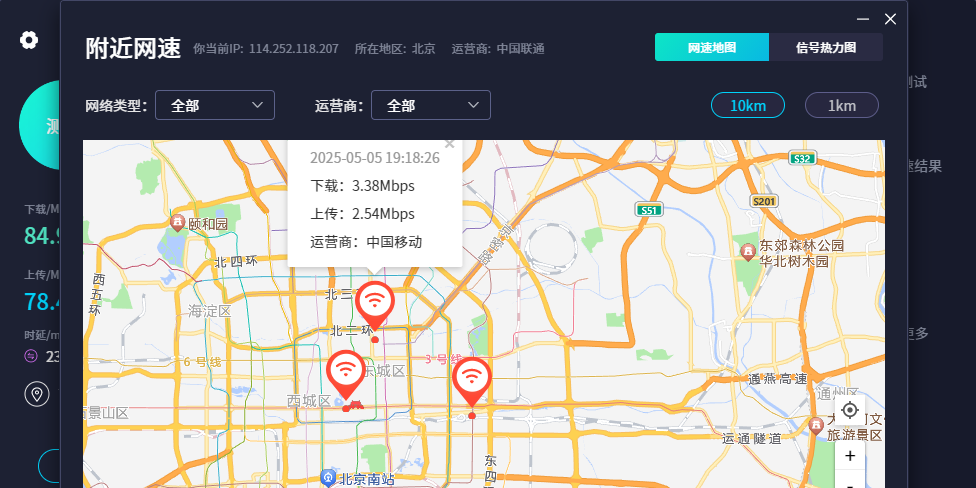Switch to the 信号热力图 tab

pos(826,48)
